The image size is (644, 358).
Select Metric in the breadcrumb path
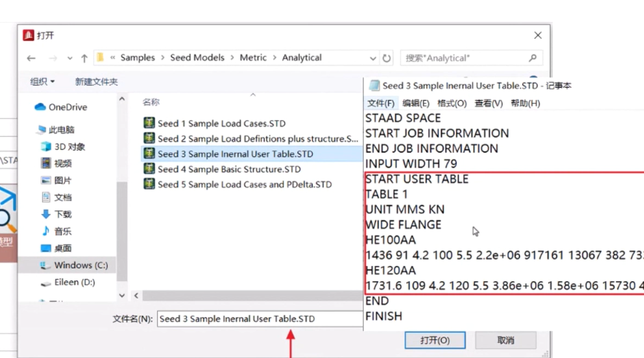click(253, 58)
